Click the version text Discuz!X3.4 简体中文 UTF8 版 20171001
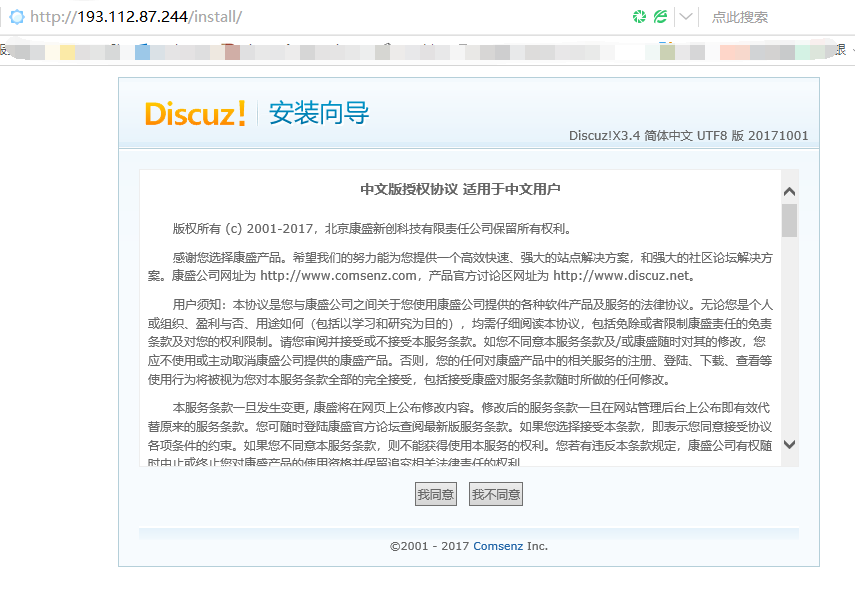855x589 pixels. coord(689,135)
